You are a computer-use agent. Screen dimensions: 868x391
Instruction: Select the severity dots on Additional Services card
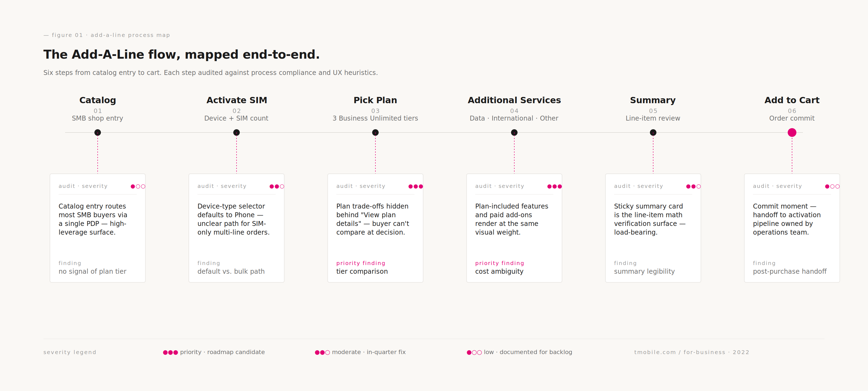coord(554,186)
